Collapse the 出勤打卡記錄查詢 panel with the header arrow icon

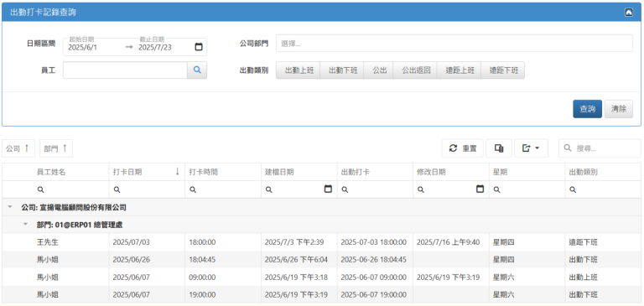pos(629,13)
